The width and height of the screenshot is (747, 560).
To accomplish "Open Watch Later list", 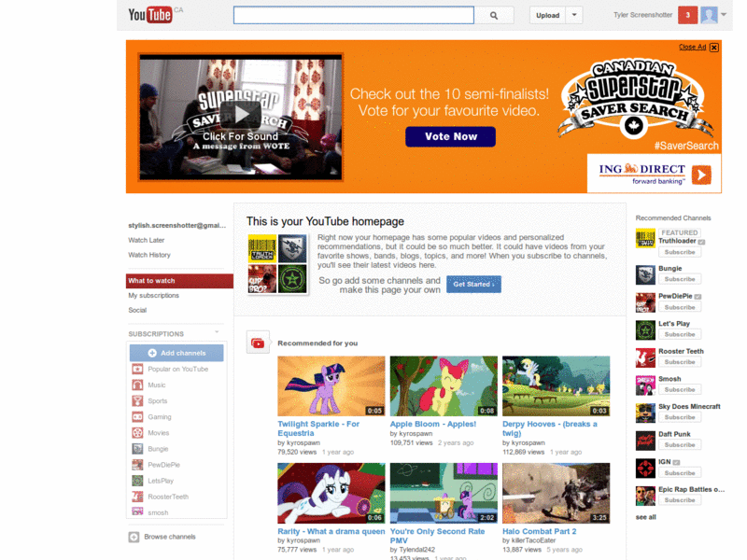I will pos(147,241).
